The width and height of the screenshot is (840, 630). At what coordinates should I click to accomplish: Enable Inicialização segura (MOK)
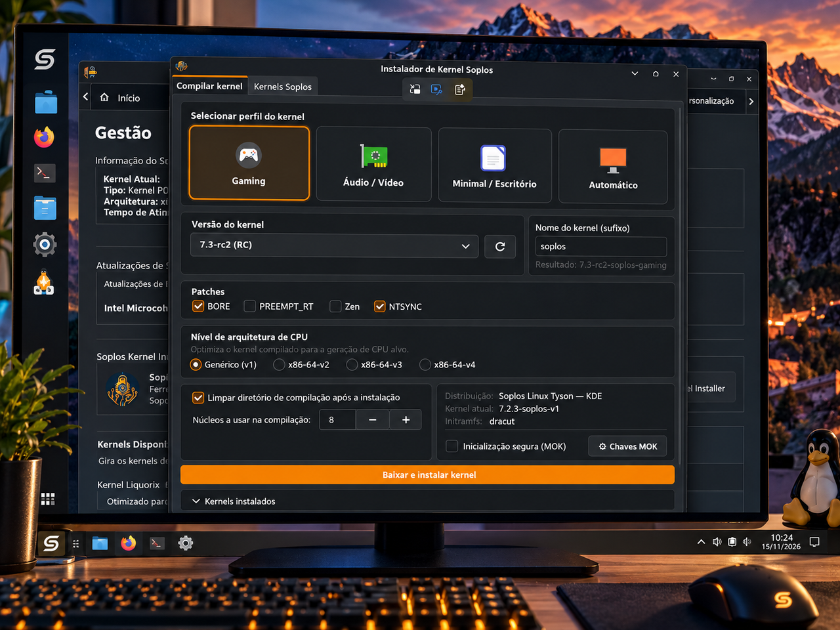tap(452, 446)
